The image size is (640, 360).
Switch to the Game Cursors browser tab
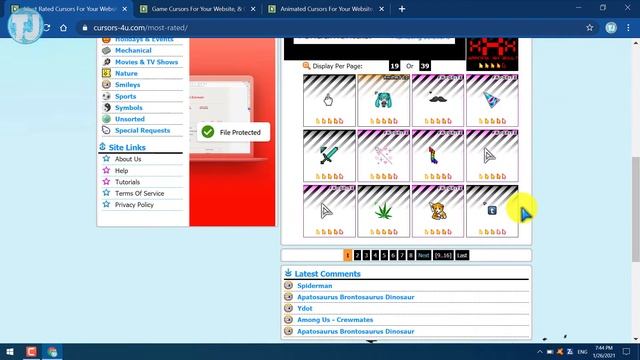[197, 9]
